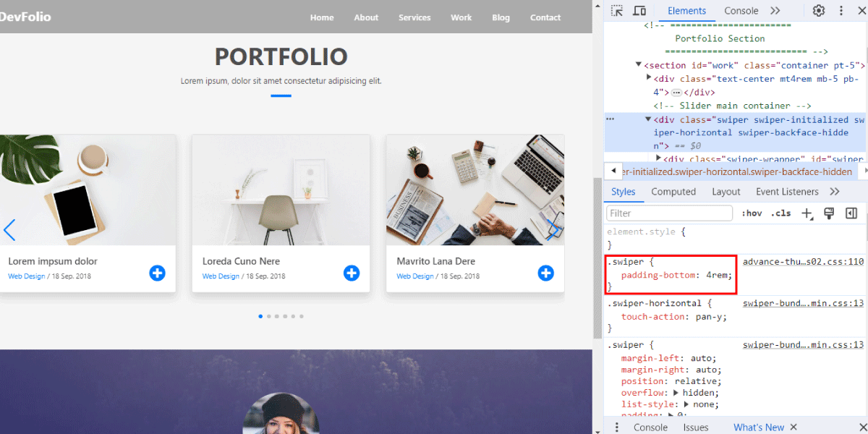868x434 pixels.
Task: Open the Computed pane tab
Action: point(673,192)
